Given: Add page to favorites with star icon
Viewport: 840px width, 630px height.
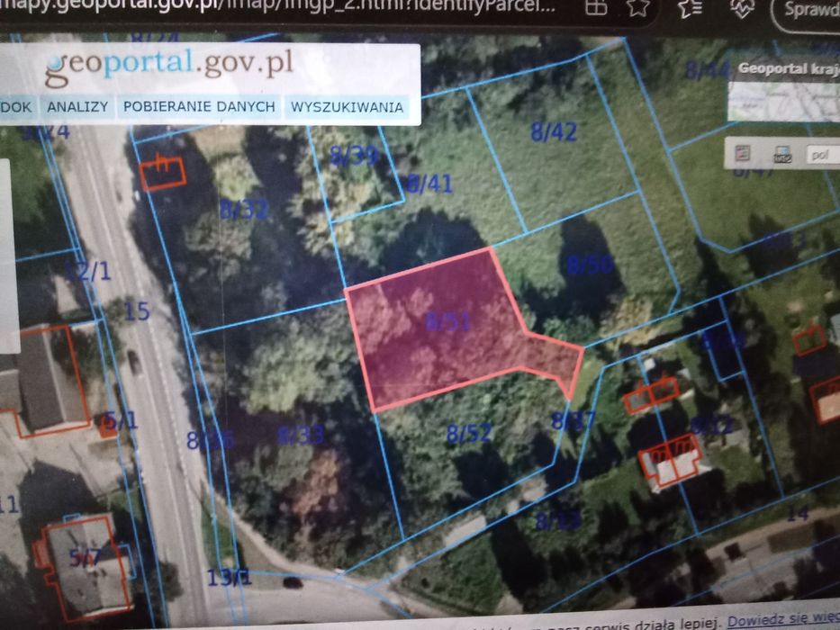Looking at the screenshot, I should click(x=637, y=7).
